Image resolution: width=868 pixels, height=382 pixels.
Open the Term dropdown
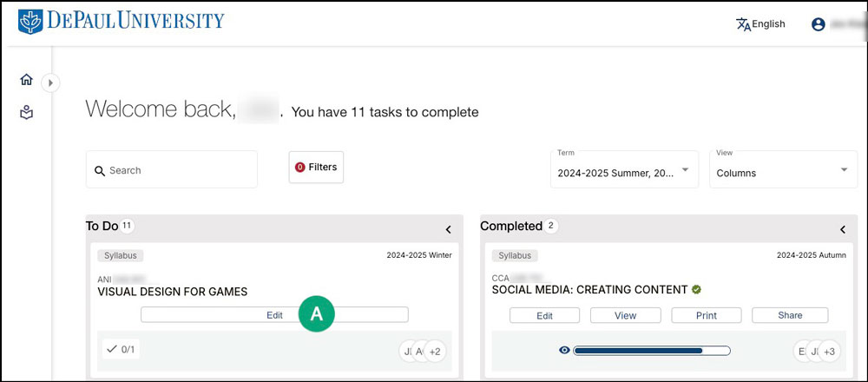coord(624,168)
